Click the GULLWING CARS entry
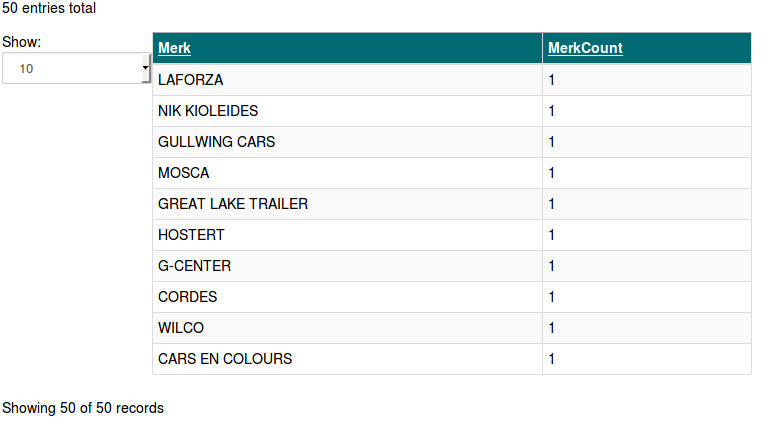The width and height of the screenshot is (774, 425). (x=216, y=142)
